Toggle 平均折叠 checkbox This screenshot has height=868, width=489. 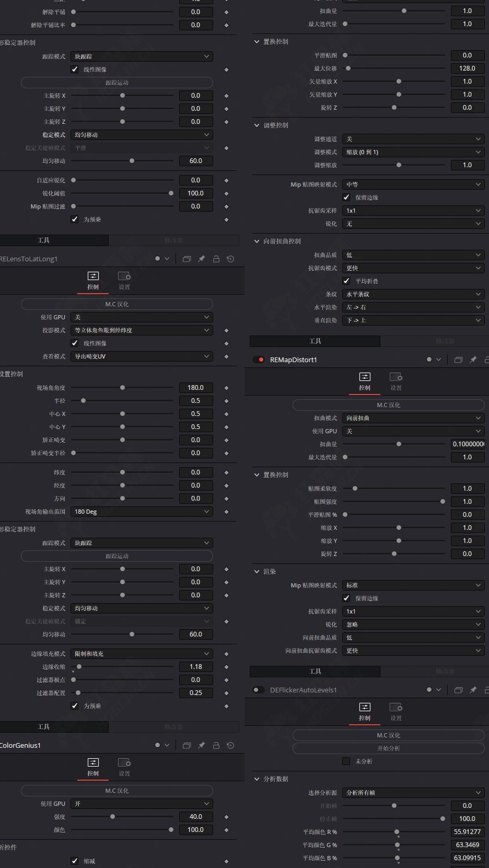click(x=346, y=281)
